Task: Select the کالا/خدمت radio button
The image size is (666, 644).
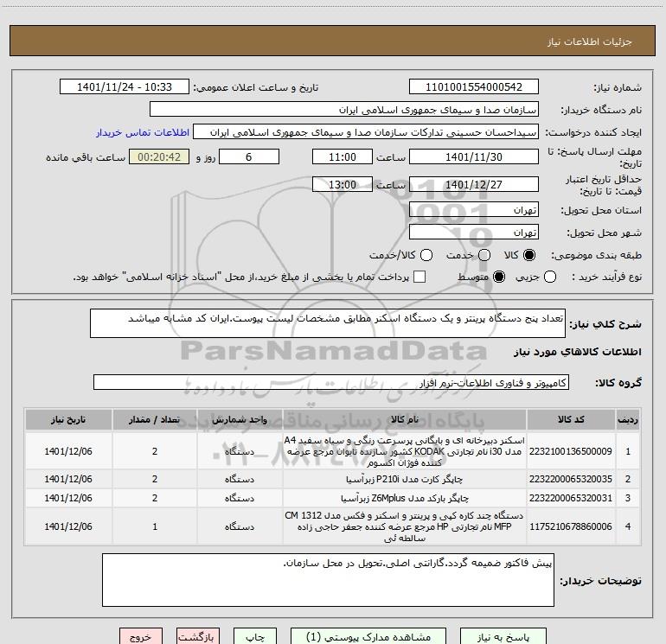Action: (x=426, y=255)
